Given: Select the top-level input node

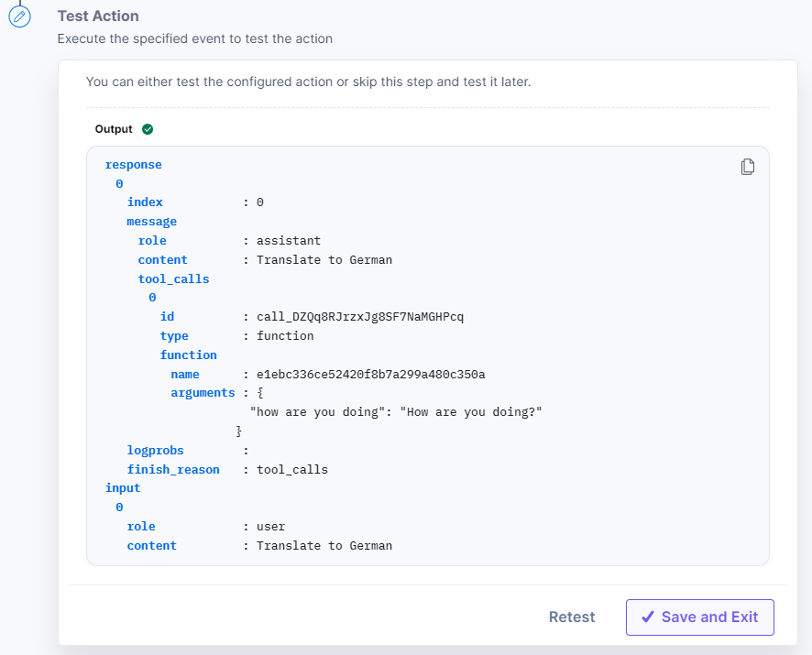Looking at the screenshot, I should point(123,488).
